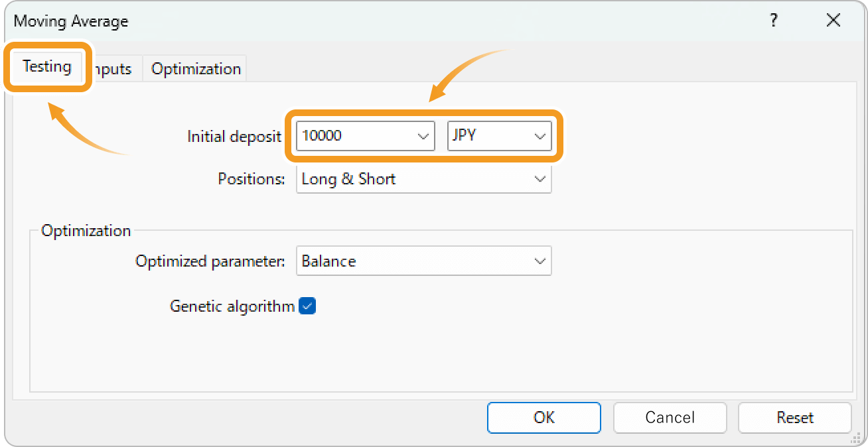Screen dimensions: 868x447
Task: Click the Positions dropdown chevron arrow
Action: pyautogui.click(x=540, y=179)
